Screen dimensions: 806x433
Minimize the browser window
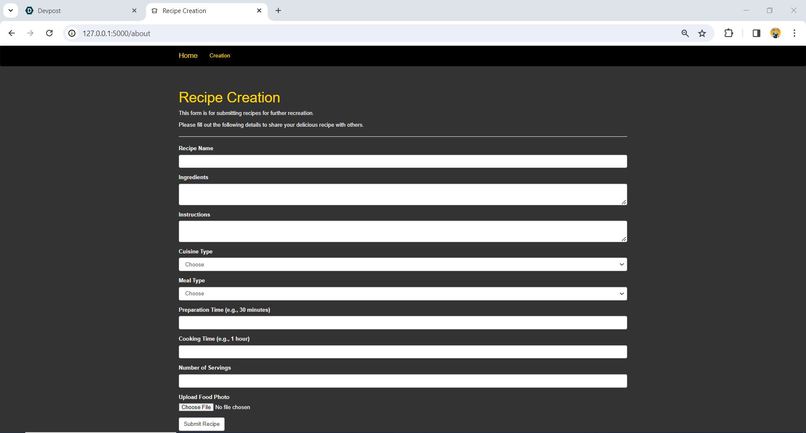point(746,11)
